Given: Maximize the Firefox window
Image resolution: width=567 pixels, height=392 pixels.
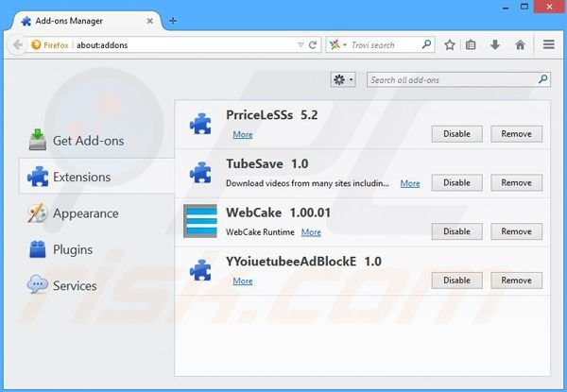Looking at the screenshot, I should point(524,7).
